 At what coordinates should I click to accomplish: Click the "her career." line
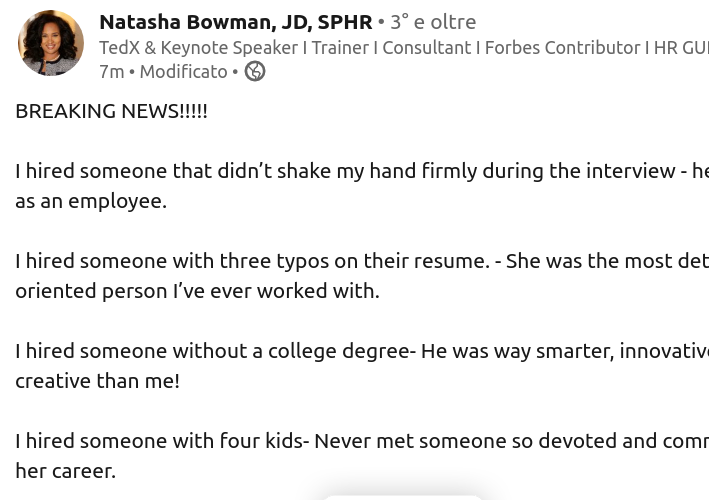pyautogui.click(x=65, y=471)
